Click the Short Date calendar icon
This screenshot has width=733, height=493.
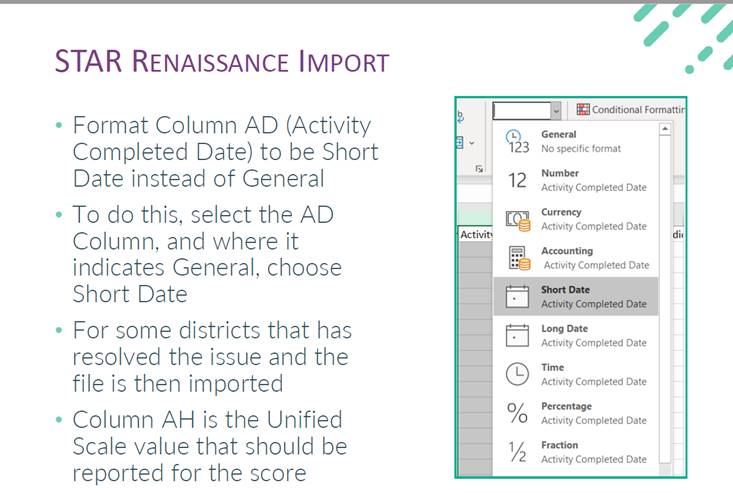pyautogui.click(x=517, y=296)
